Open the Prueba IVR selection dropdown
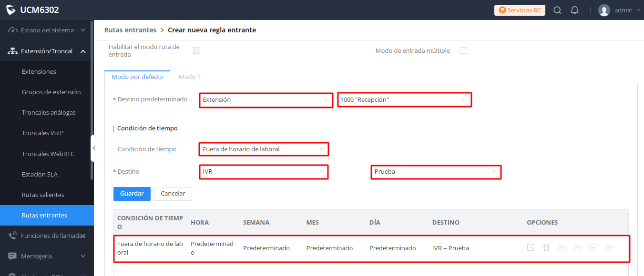 point(436,172)
